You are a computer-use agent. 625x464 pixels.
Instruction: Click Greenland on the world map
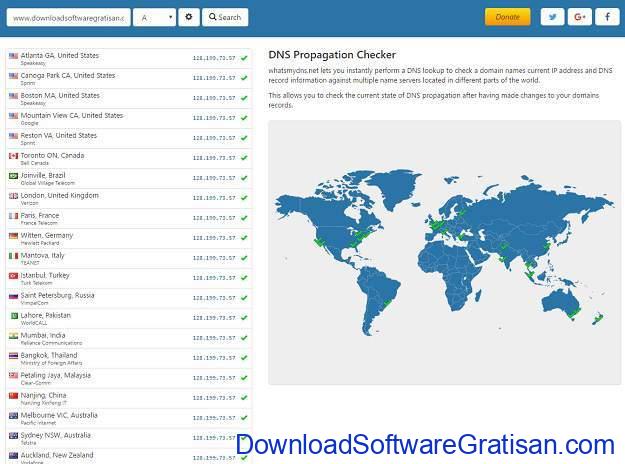click(x=395, y=187)
